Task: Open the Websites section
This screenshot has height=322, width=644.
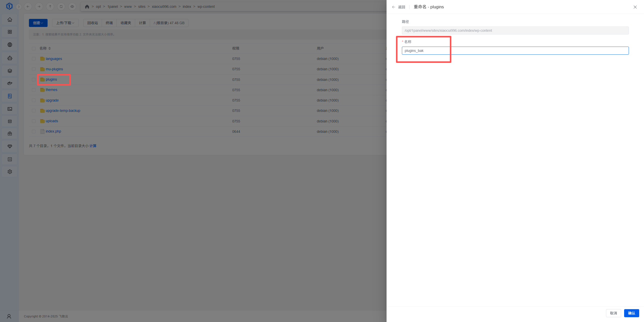Action: (9, 45)
